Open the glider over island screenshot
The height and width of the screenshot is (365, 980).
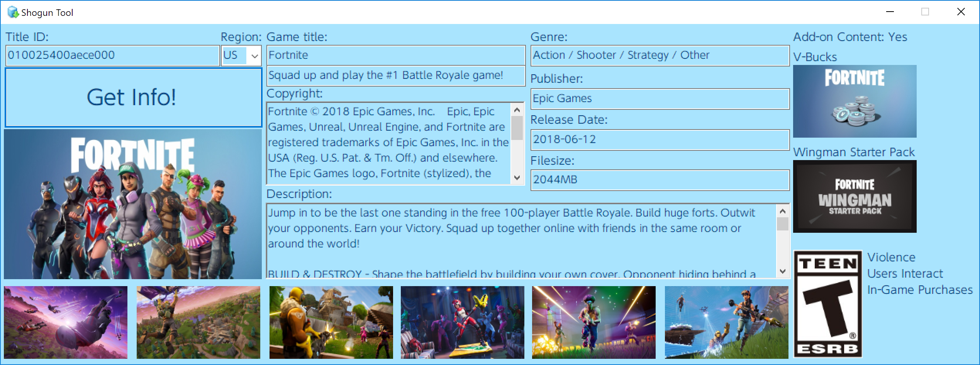(198, 322)
